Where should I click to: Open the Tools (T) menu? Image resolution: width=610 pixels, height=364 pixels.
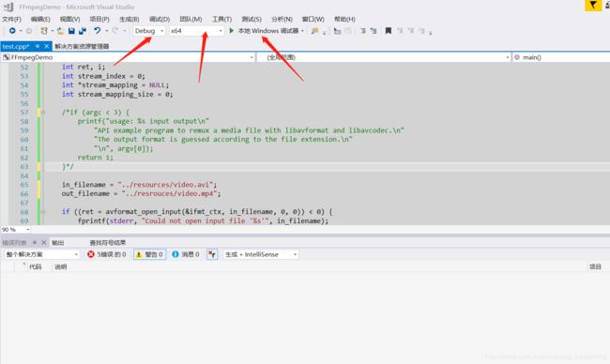[x=221, y=19]
